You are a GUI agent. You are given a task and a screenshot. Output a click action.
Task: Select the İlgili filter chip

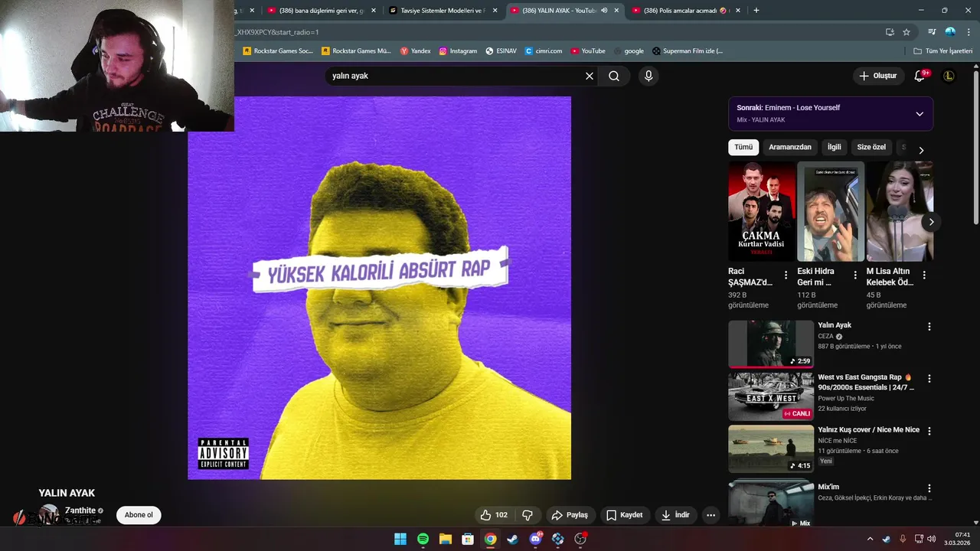[x=835, y=147]
